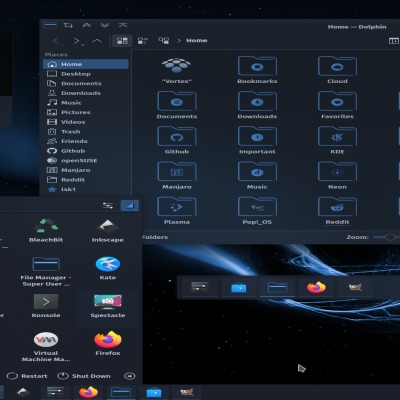Open the Documents folder icon in file view
The width and height of the screenshot is (400, 400).
[x=177, y=102]
